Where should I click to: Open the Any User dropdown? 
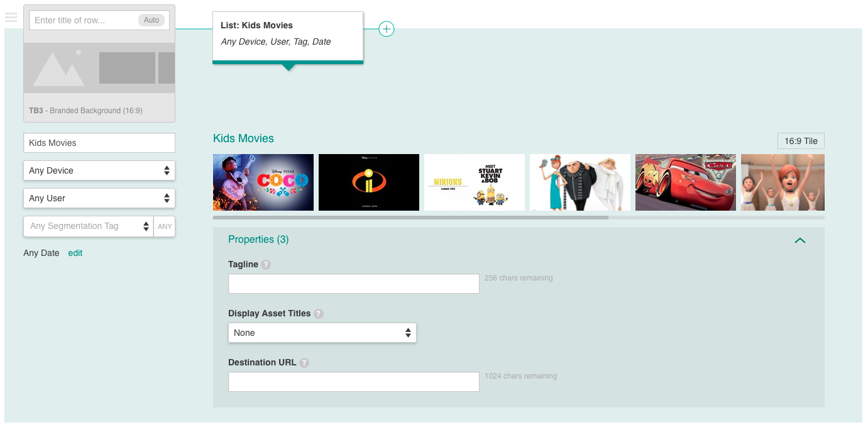(x=99, y=198)
